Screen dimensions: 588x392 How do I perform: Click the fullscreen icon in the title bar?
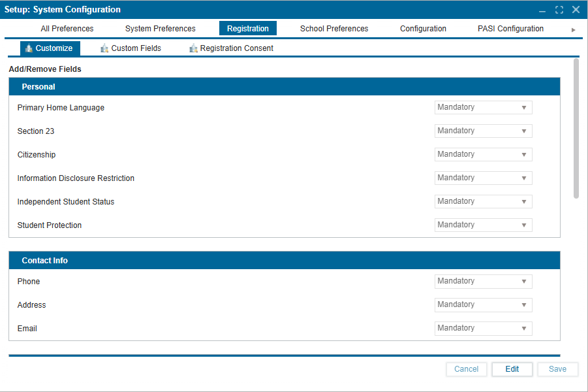(559, 9)
